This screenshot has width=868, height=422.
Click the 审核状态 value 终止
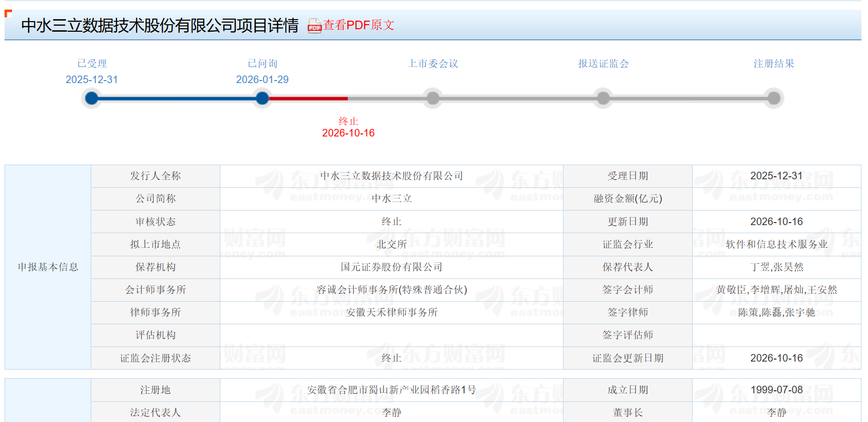[x=392, y=222]
